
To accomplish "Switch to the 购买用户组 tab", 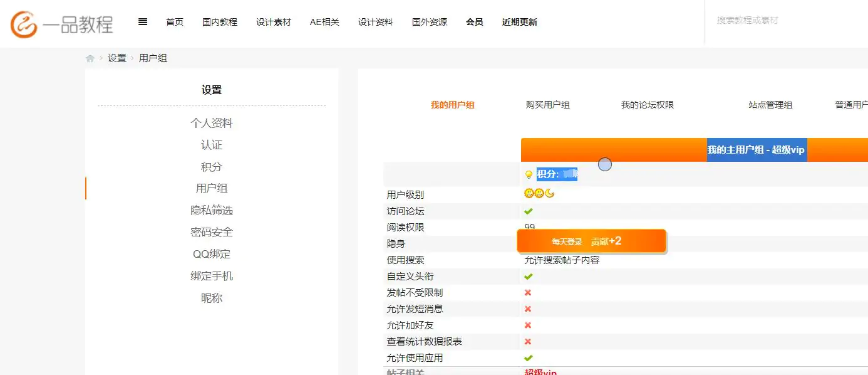I will coord(548,105).
